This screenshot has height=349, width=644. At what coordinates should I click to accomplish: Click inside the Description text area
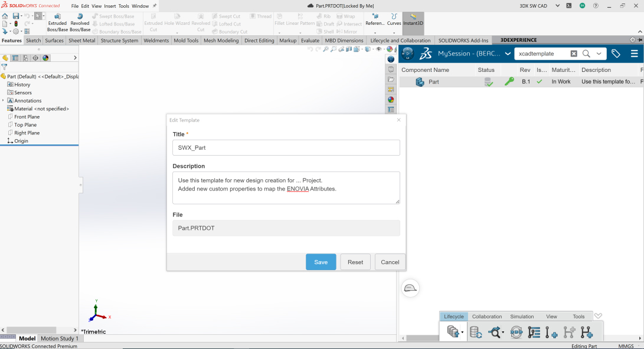tap(286, 188)
